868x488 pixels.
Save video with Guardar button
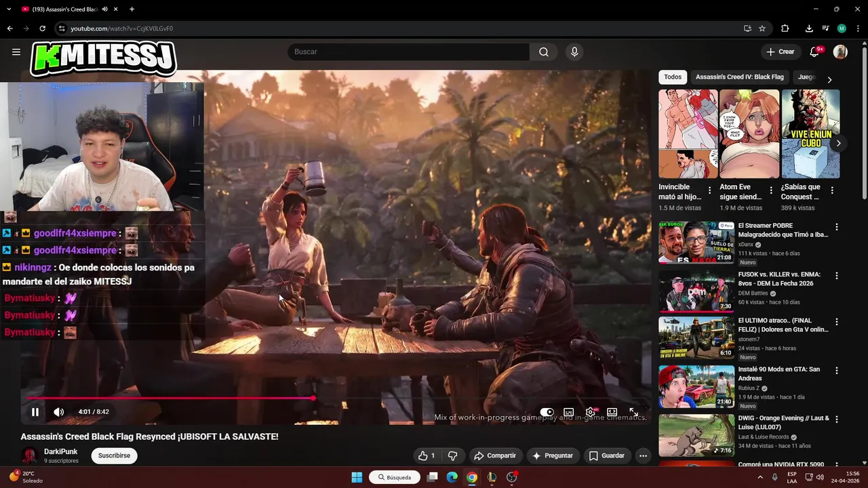(x=606, y=455)
